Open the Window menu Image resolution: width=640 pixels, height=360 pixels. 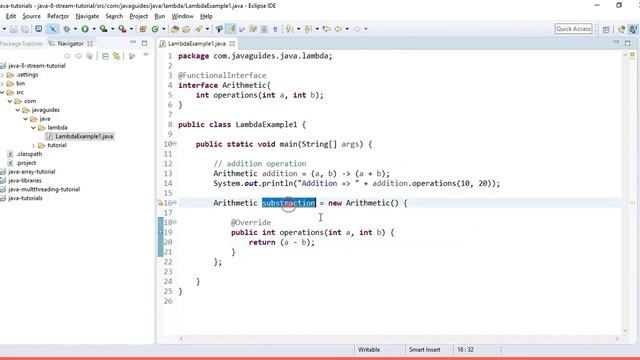point(182,16)
